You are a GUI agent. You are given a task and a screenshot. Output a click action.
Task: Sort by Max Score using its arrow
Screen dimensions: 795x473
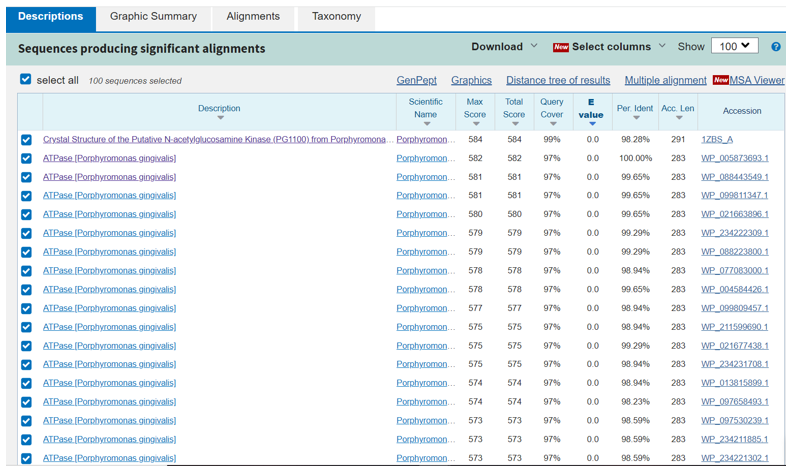[475, 124]
